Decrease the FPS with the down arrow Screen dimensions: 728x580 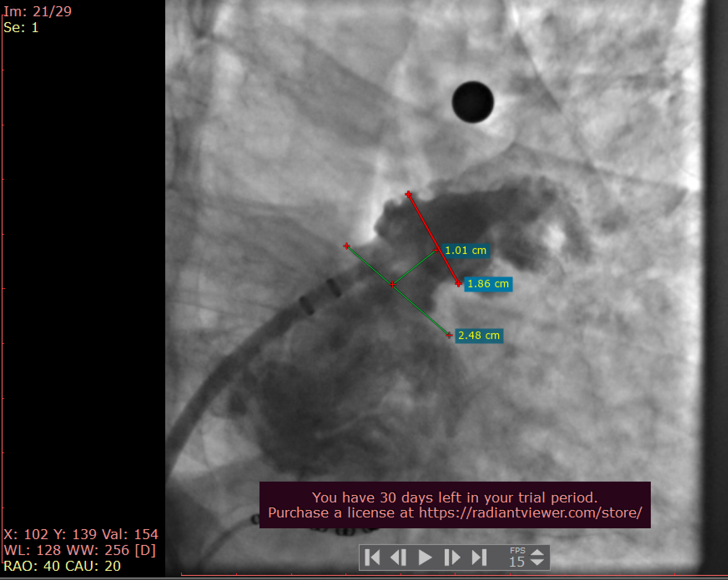click(x=537, y=562)
